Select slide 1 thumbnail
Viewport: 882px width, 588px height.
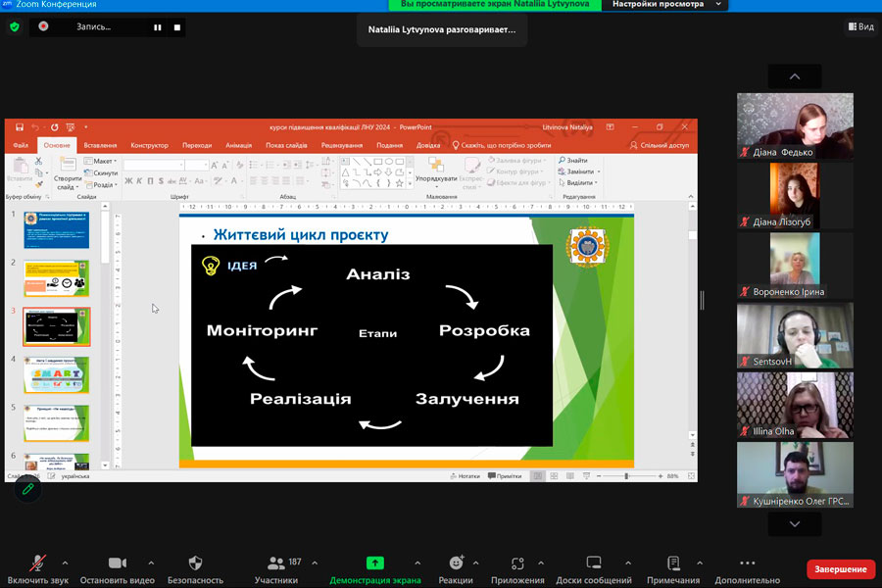click(56, 230)
